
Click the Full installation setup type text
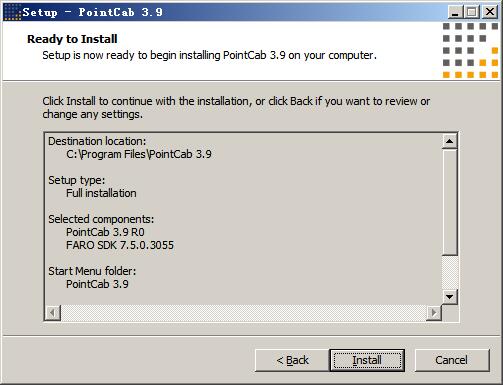point(101,193)
